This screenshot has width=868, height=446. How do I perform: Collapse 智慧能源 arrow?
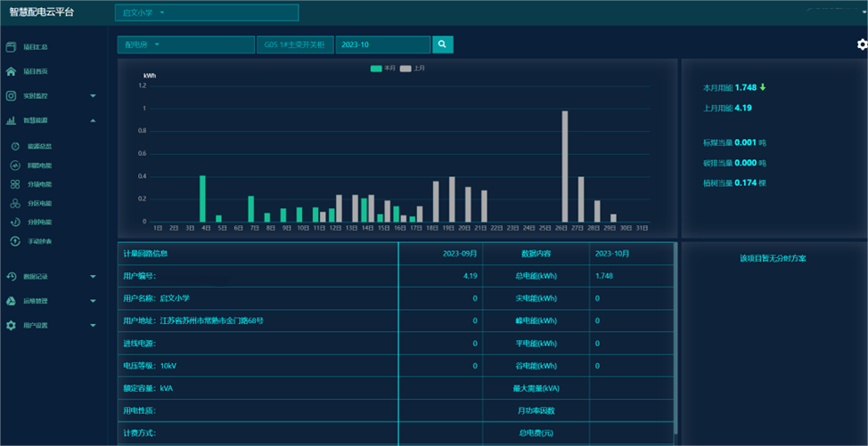93,120
